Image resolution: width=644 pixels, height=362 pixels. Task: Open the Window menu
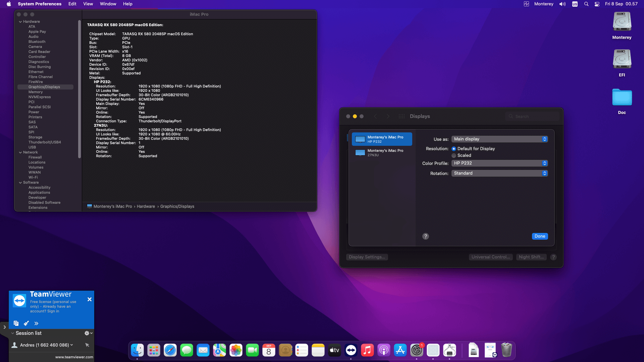[108, 4]
